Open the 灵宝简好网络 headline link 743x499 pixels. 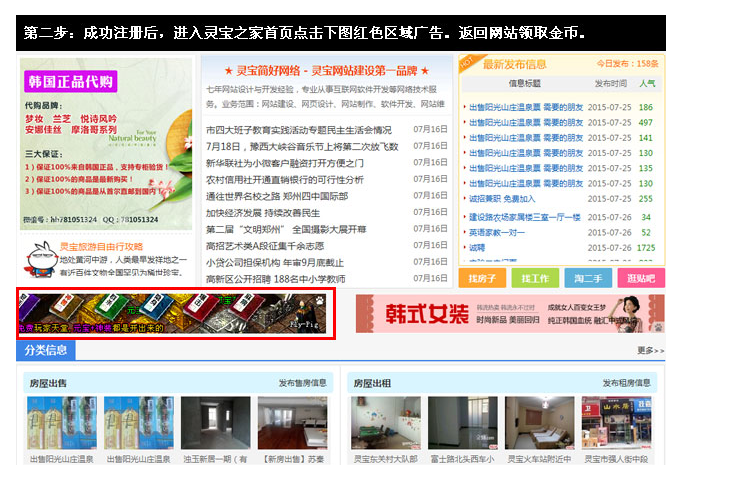tap(326, 71)
